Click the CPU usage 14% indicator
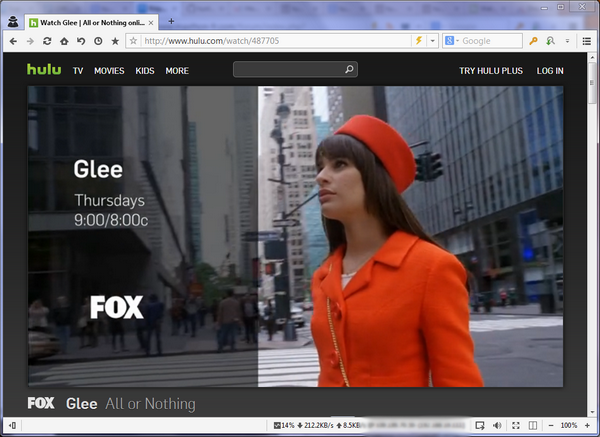 (x=284, y=425)
